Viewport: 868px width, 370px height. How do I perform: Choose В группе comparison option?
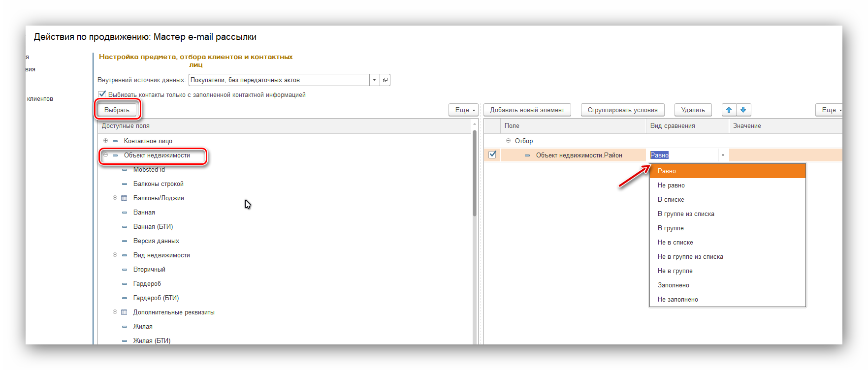728,228
